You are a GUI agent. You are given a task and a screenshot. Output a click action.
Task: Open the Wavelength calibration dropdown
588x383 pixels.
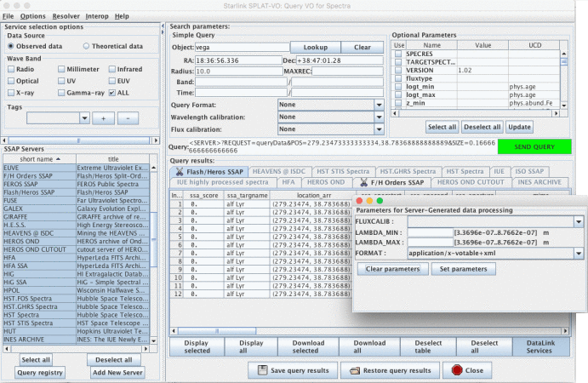380,117
